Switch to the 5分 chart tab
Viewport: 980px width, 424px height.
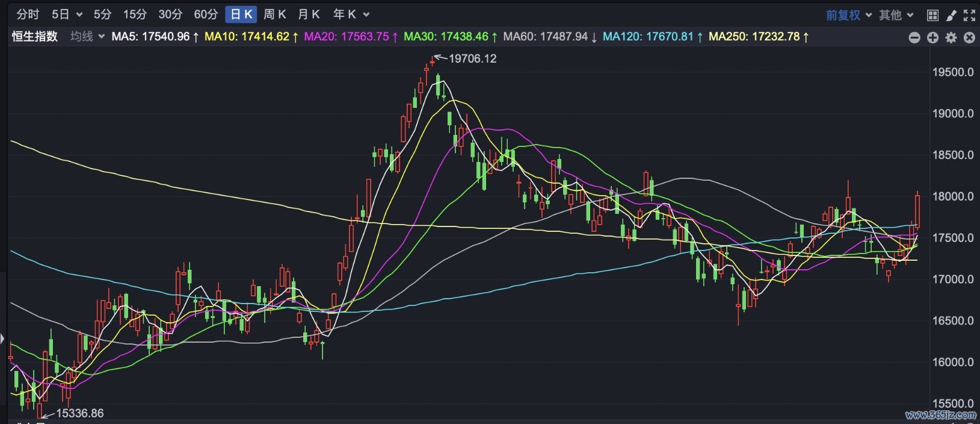coord(102,14)
